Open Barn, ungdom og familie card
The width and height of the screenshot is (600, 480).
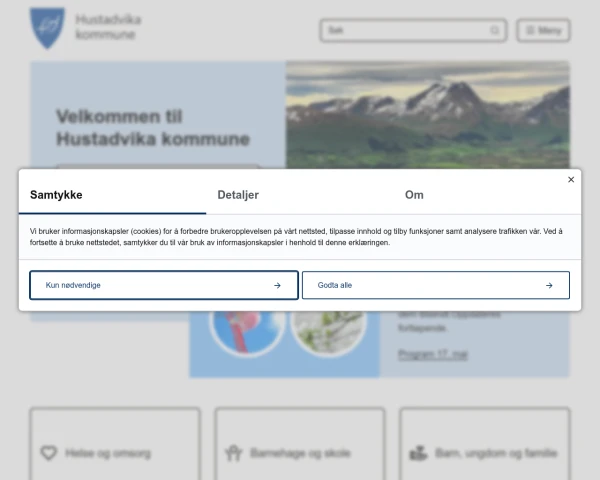[485, 444]
